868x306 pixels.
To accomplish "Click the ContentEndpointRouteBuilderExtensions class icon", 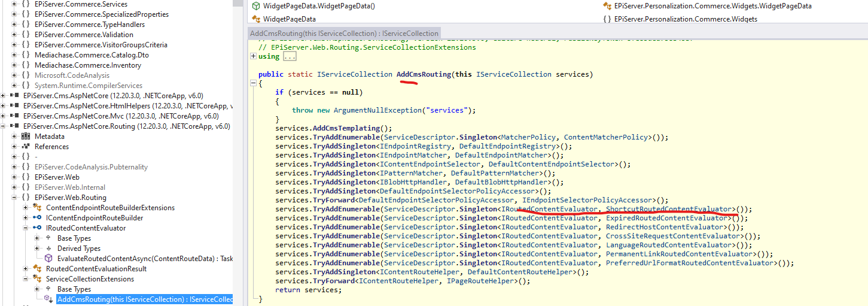I will (x=36, y=208).
